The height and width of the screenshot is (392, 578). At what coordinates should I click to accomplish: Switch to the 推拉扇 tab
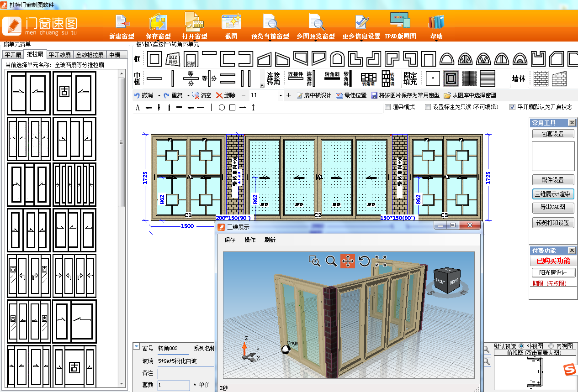(x=35, y=54)
